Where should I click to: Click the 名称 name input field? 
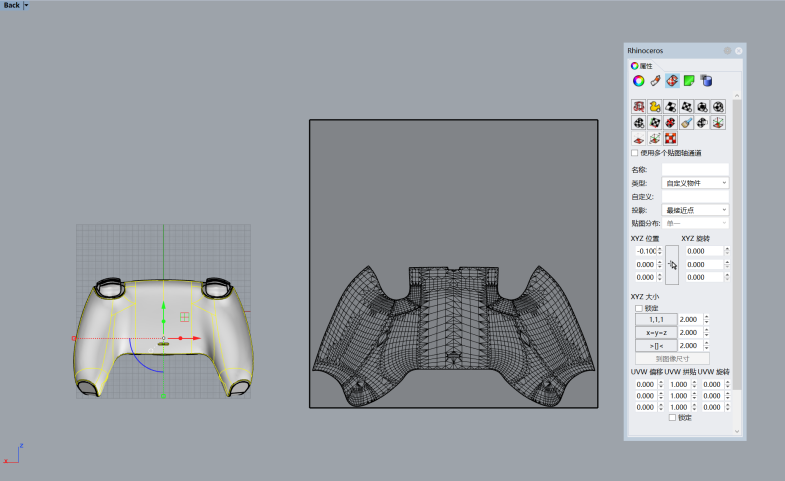[695, 169]
